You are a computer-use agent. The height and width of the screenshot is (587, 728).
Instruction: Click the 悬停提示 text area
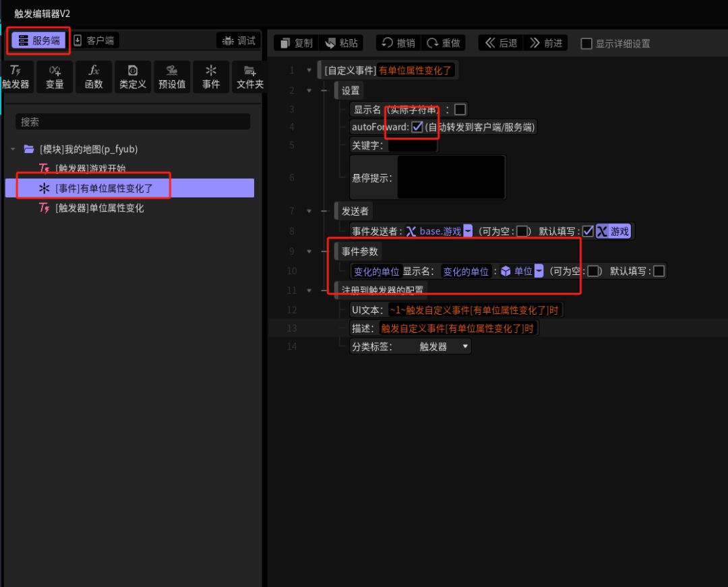click(451, 177)
